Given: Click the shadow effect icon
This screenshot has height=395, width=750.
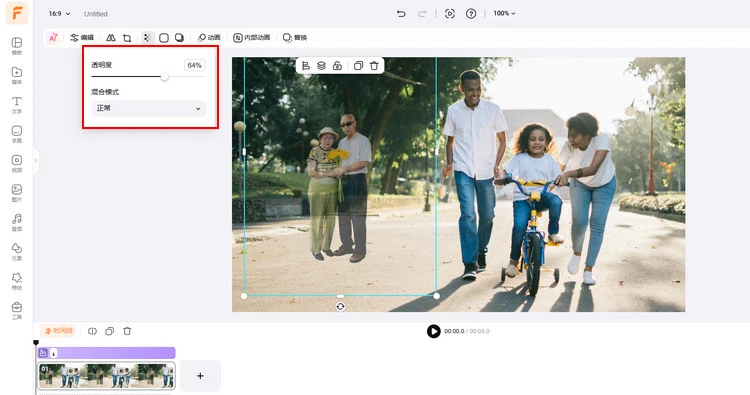Looking at the screenshot, I should pyautogui.click(x=179, y=38).
